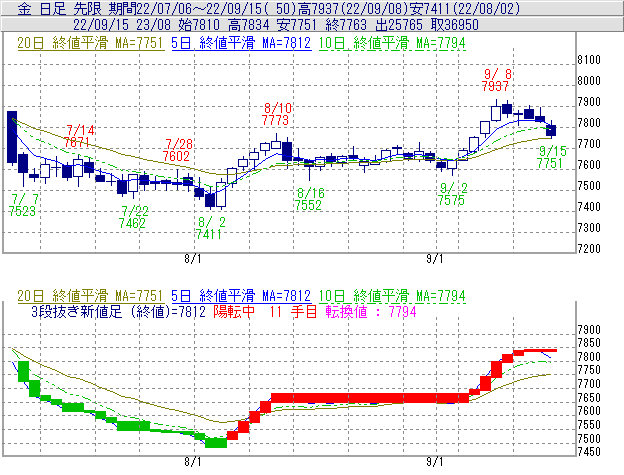Viewport: 624px width, 475px height.
Task: Select the 7/28 7602 peak annotation
Action: [177, 150]
